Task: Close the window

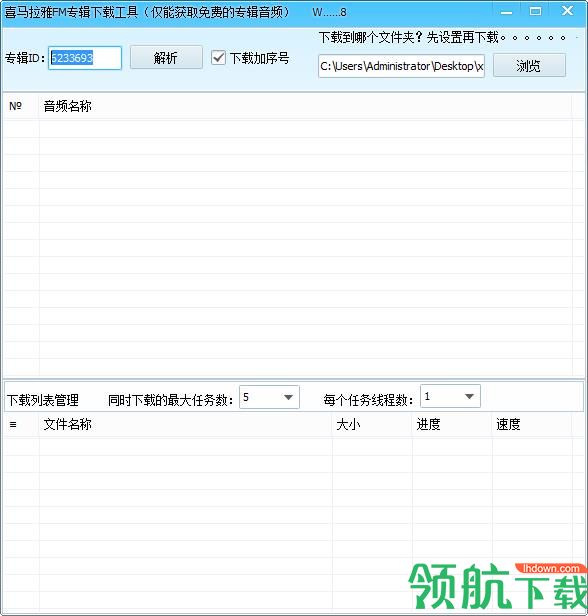Action: pos(567,11)
